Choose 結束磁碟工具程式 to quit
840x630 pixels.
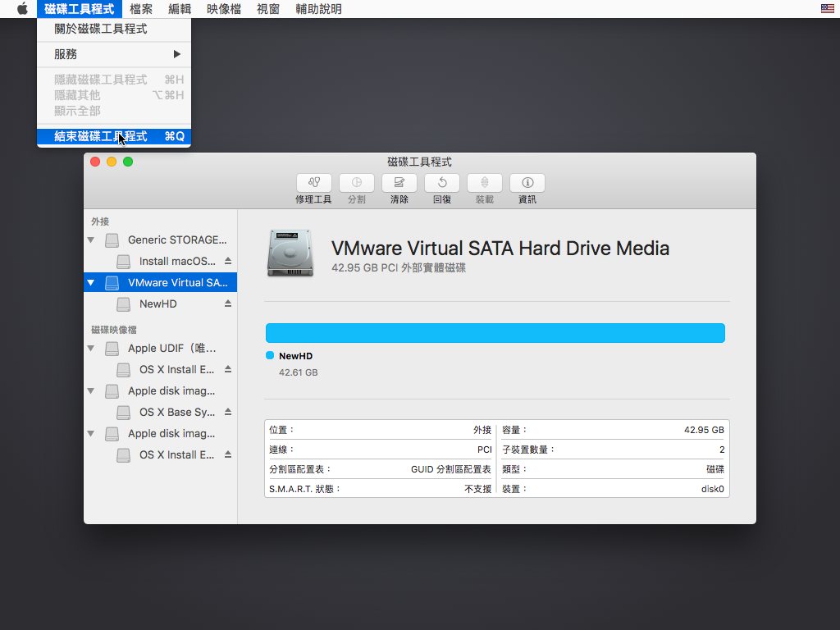(x=113, y=137)
